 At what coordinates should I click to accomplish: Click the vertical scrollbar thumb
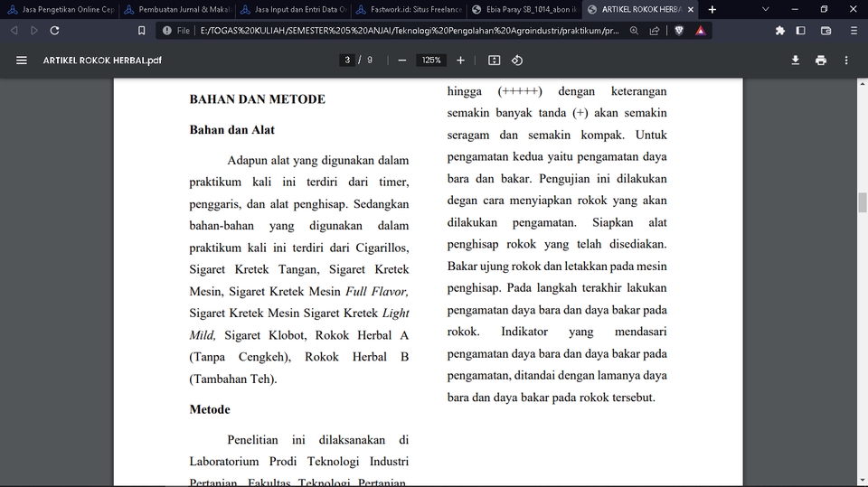tap(862, 202)
